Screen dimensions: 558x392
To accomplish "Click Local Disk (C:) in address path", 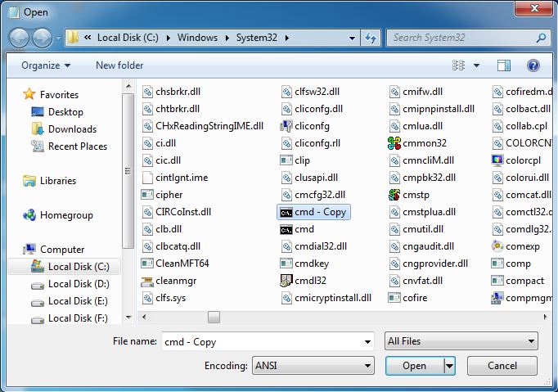I will tap(128, 38).
